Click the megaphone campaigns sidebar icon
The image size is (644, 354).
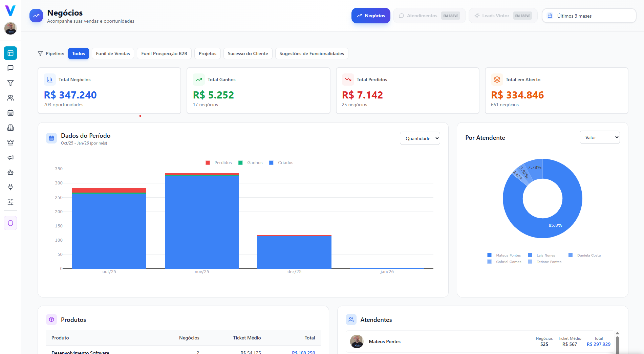tap(10, 157)
